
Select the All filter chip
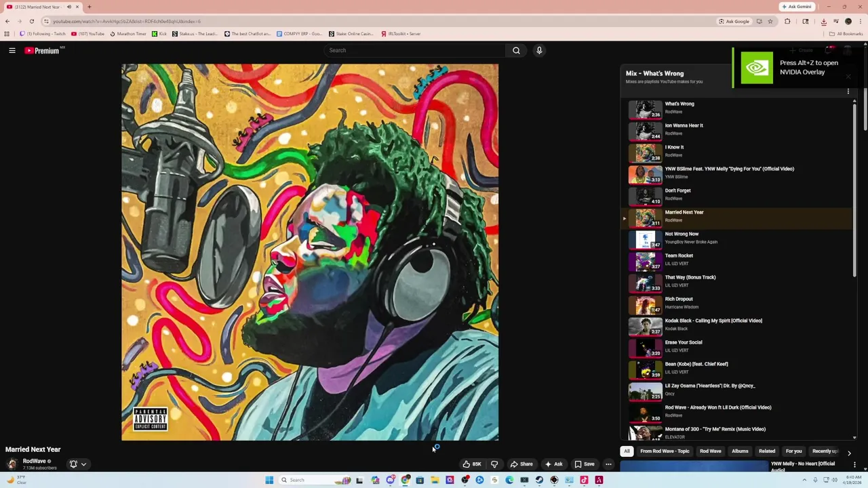(627, 451)
